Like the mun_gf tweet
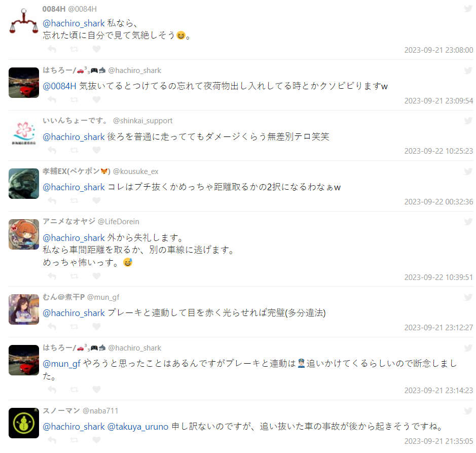The width and height of the screenshot is (476, 453). click(x=96, y=326)
